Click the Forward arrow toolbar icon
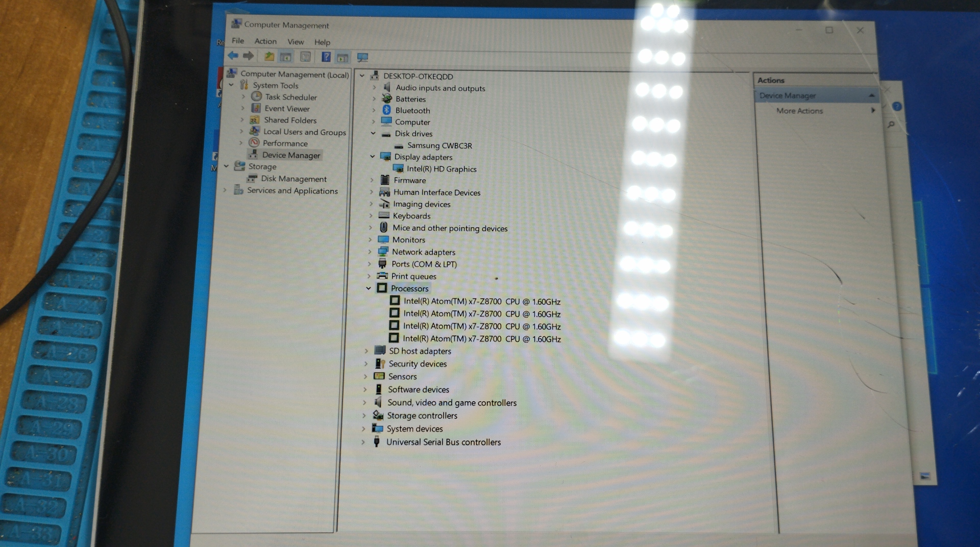 [x=248, y=56]
